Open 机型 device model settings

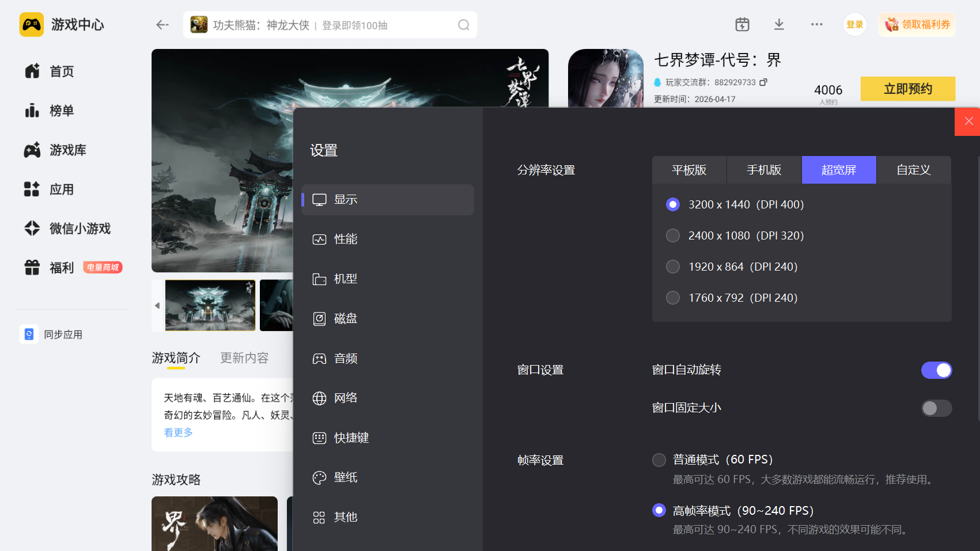388,279
